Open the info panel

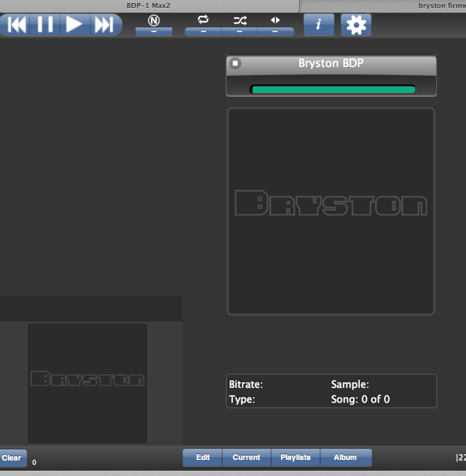point(319,25)
